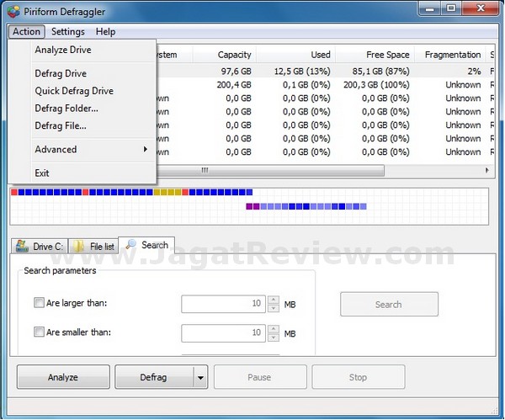Choose Analyze Drive from Action menu
Image resolution: width=505 pixels, height=420 pixels.
click(x=63, y=51)
